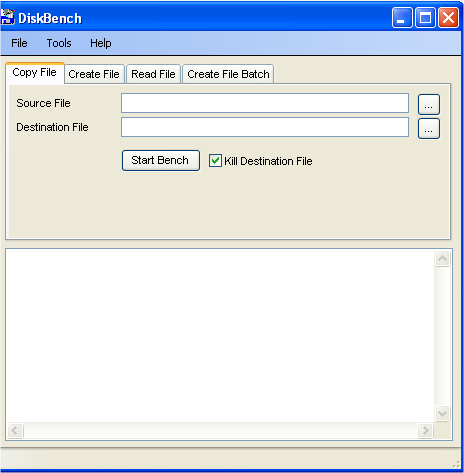464x473 pixels.
Task: Browse for the Destination File
Action: (429, 128)
